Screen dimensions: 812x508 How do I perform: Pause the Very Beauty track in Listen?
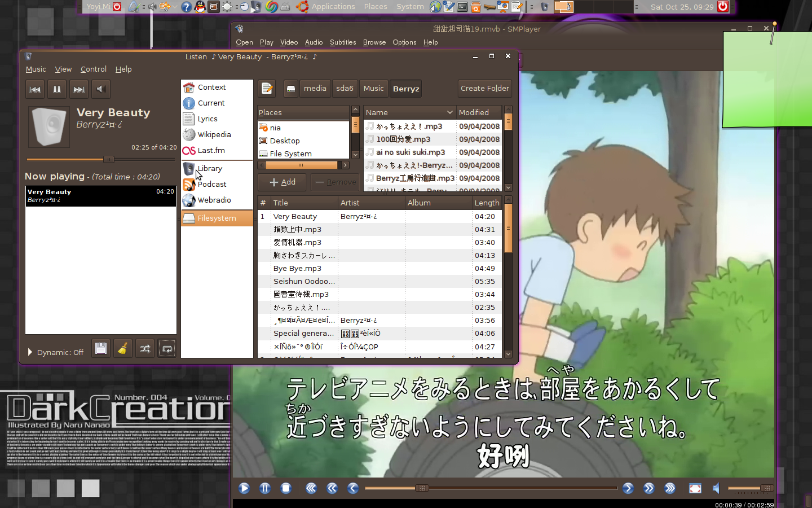[57, 89]
